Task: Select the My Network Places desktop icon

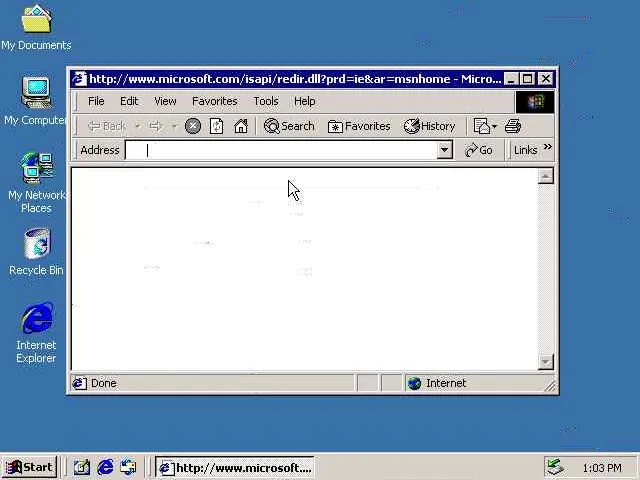Action: point(36,183)
